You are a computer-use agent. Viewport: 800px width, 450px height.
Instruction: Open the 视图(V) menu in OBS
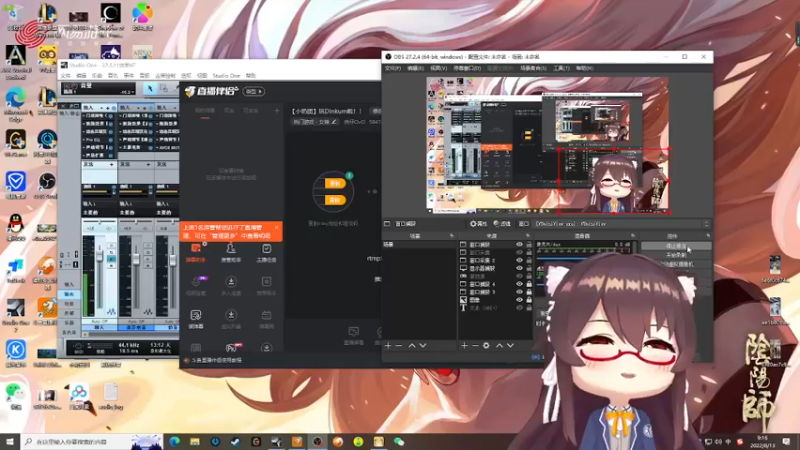click(438, 68)
